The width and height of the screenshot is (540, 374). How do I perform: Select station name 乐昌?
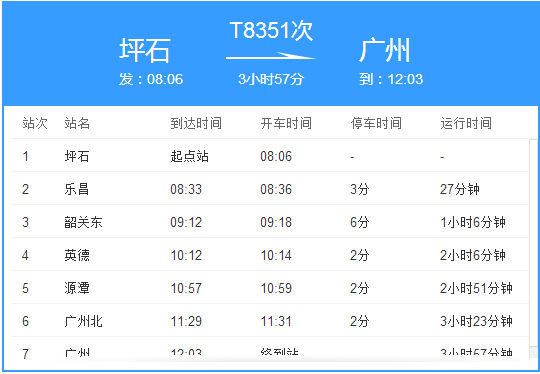[77, 189]
